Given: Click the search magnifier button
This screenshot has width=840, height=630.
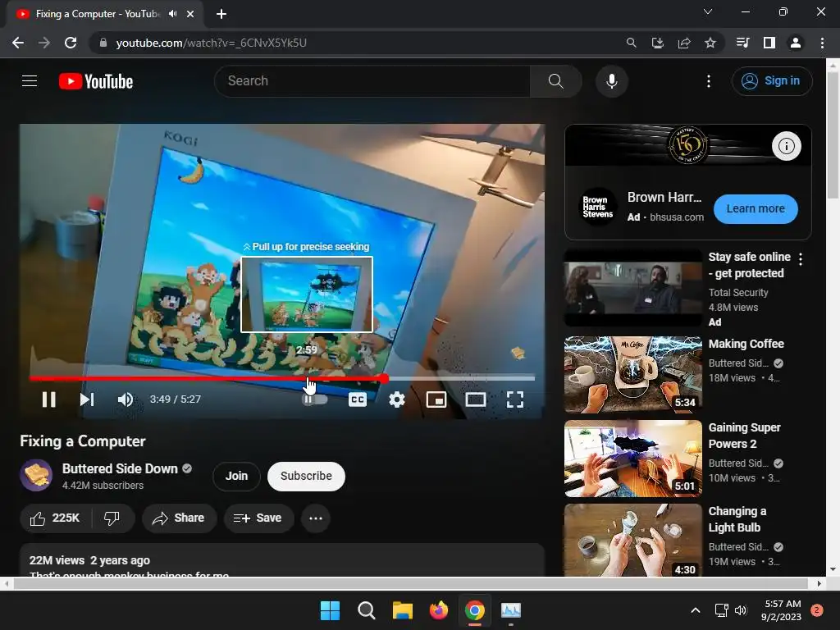Looking at the screenshot, I should [555, 81].
